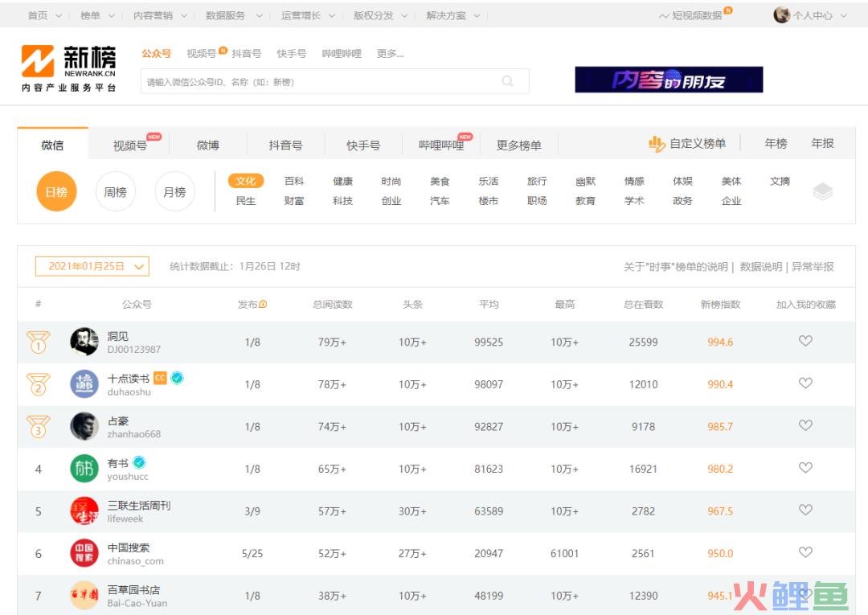Open the 百草园书店 account avatar
Image resolution: width=868 pixels, height=615 pixels.
(x=84, y=595)
